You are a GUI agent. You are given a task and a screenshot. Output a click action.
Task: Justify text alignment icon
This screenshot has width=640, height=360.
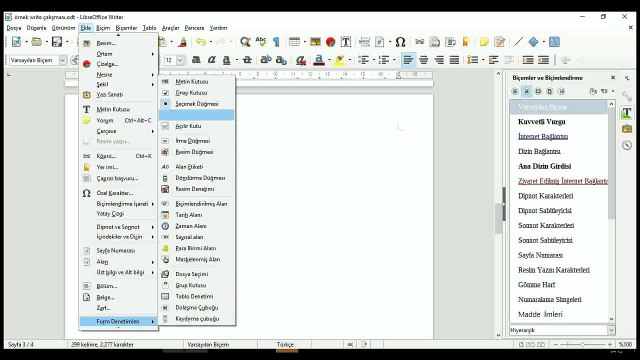(x=454, y=60)
